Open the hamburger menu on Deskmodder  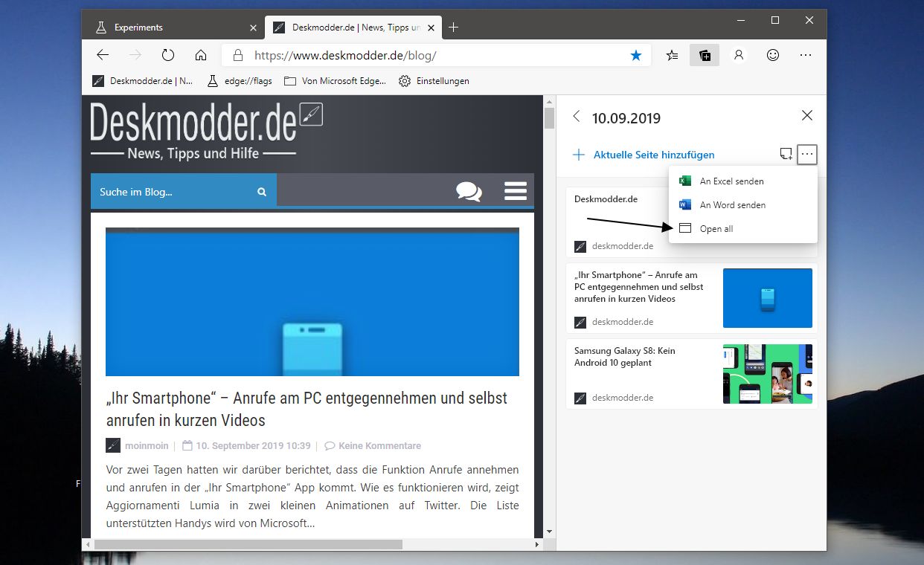516,191
